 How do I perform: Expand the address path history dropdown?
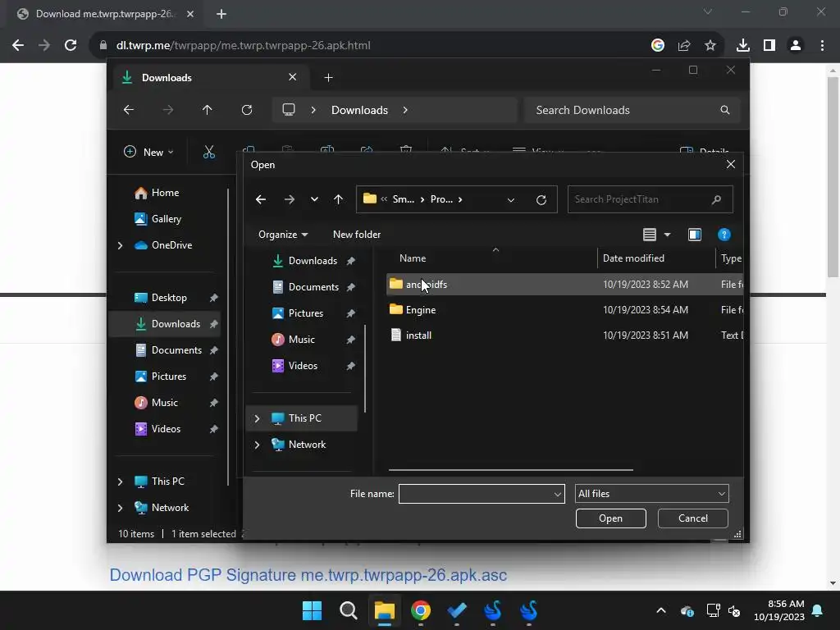511,200
